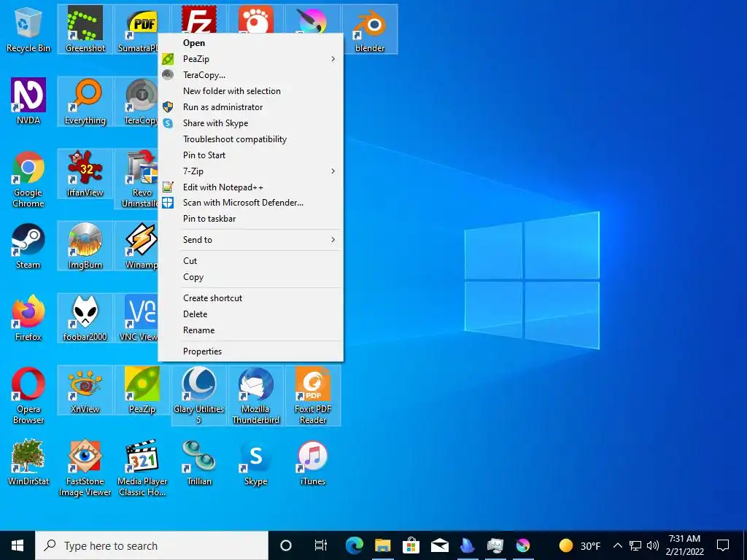Screen dimensions: 747x560
Task: Choose Troubleshoot compatibility
Action: [251, 139]
